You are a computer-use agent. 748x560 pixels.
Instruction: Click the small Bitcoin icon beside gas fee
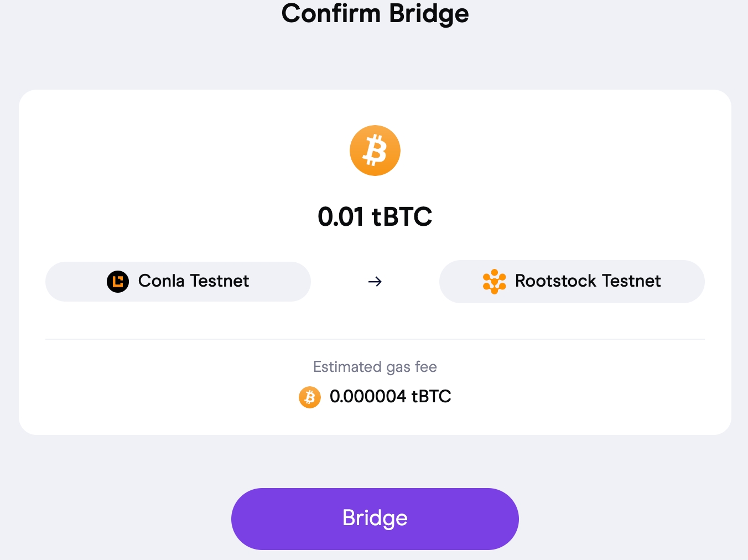point(310,397)
